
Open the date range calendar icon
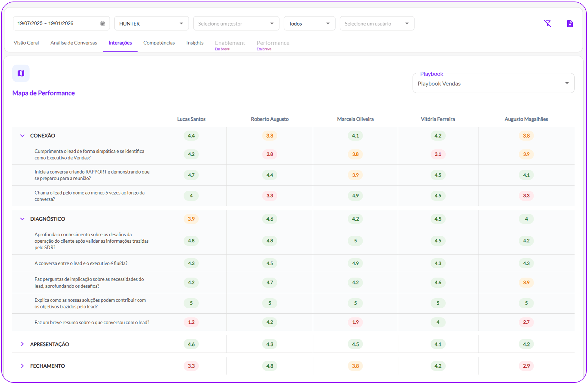pyautogui.click(x=103, y=23)
